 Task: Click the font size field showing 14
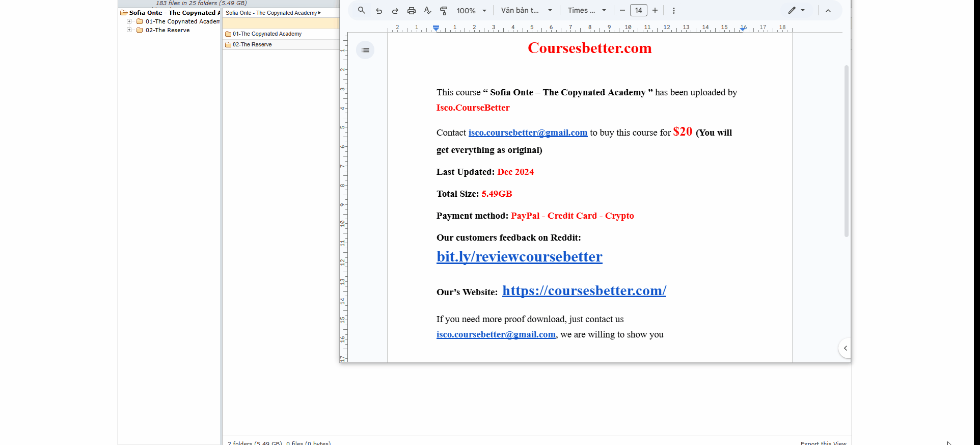[638, 10]
